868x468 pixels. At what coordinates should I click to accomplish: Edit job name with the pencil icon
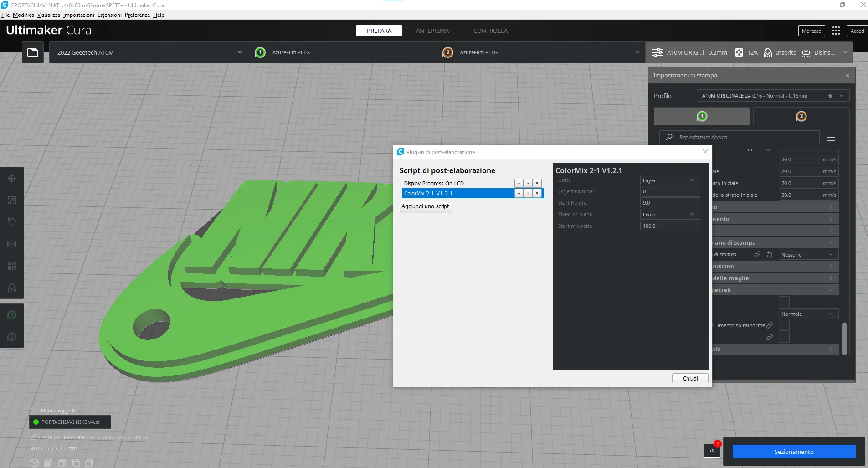(33, 437)
